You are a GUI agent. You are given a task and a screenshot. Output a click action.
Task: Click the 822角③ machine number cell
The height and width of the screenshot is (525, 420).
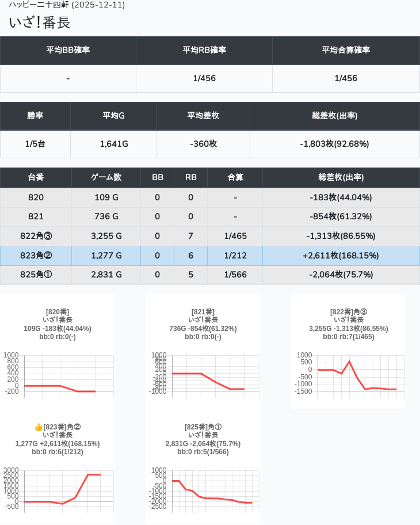pos(36,236)
